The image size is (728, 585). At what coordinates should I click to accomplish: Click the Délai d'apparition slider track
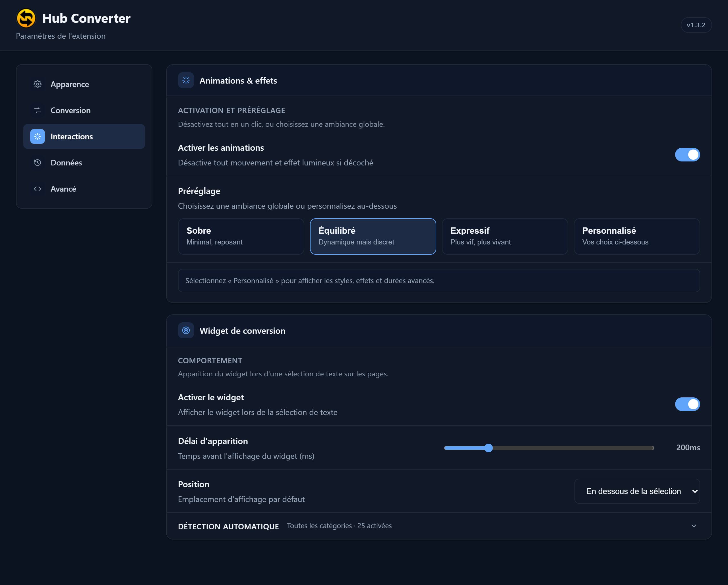(x=549, y=448)
